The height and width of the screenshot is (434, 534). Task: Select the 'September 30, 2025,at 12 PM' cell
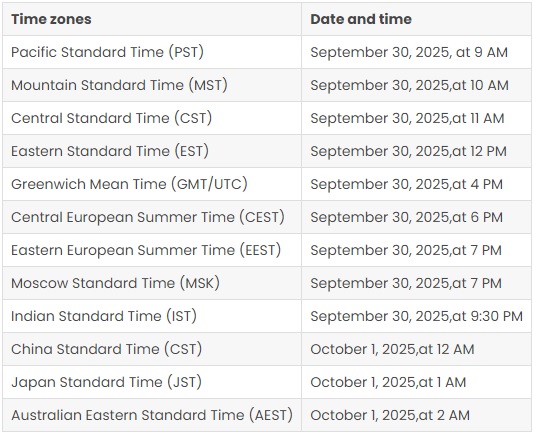[x=416, y=151]
